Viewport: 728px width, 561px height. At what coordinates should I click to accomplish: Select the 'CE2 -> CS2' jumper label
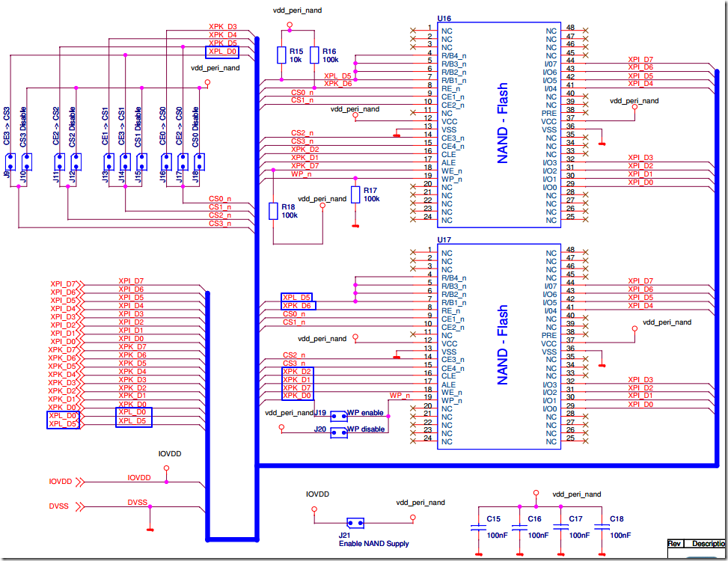55,126
